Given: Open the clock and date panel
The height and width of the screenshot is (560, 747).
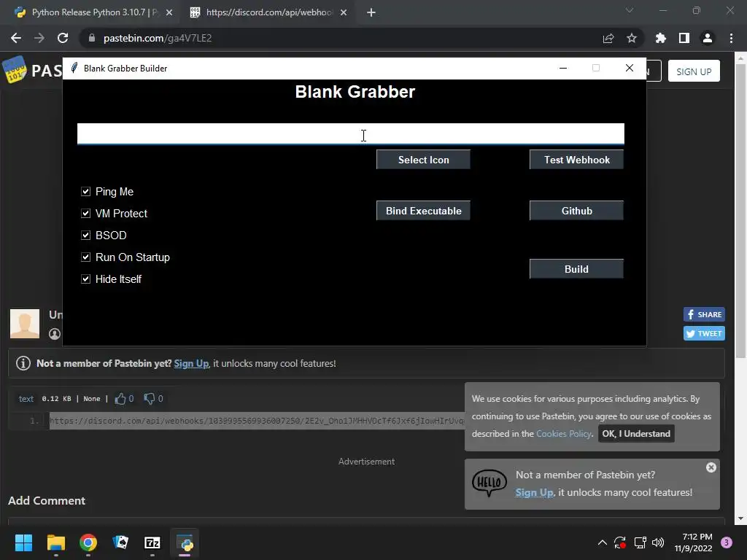Looking at the screenshot, I should tap(693, 542).
